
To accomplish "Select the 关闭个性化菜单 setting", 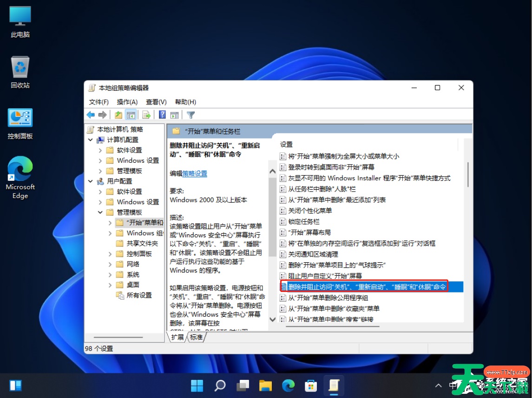I will click(309, 211).
